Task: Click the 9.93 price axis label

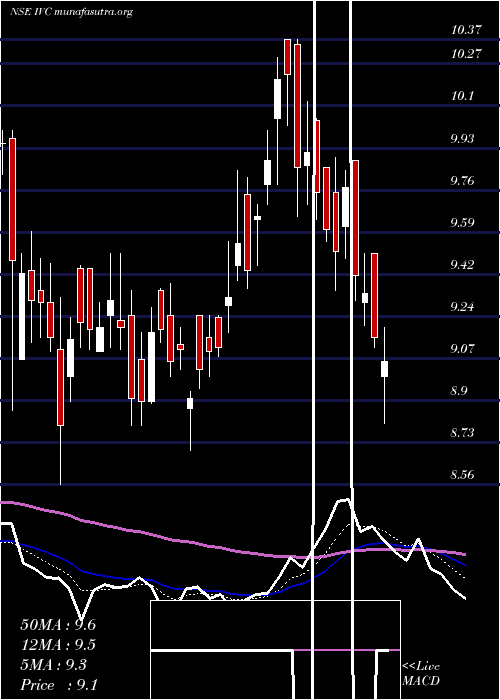Action: pos(462,138)
